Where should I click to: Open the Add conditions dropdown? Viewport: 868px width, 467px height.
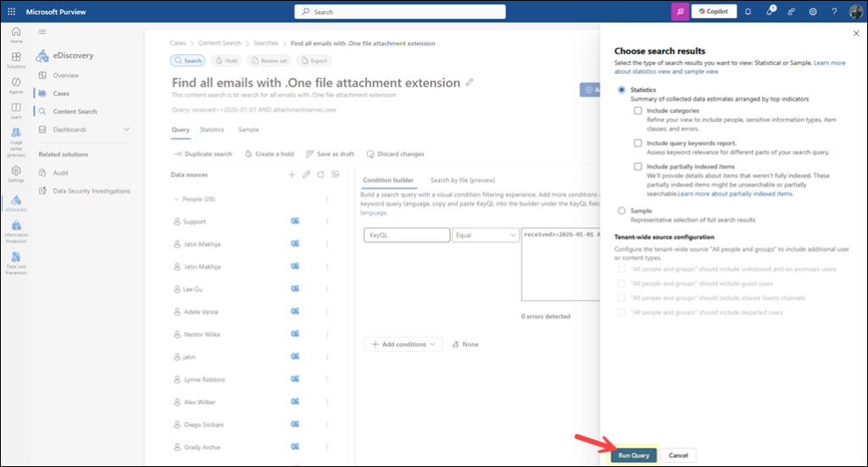coord(403,344)
